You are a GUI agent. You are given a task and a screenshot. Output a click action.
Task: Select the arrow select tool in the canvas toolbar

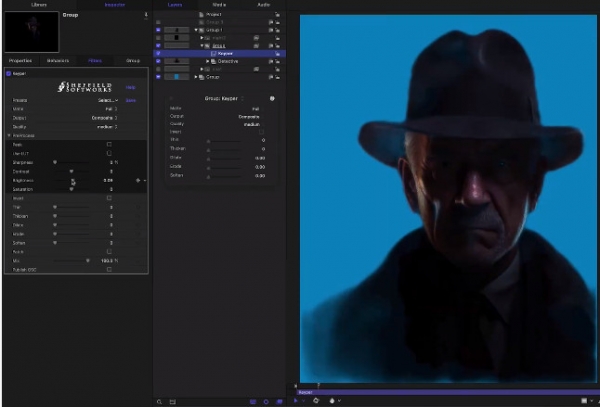click(296, 400)
